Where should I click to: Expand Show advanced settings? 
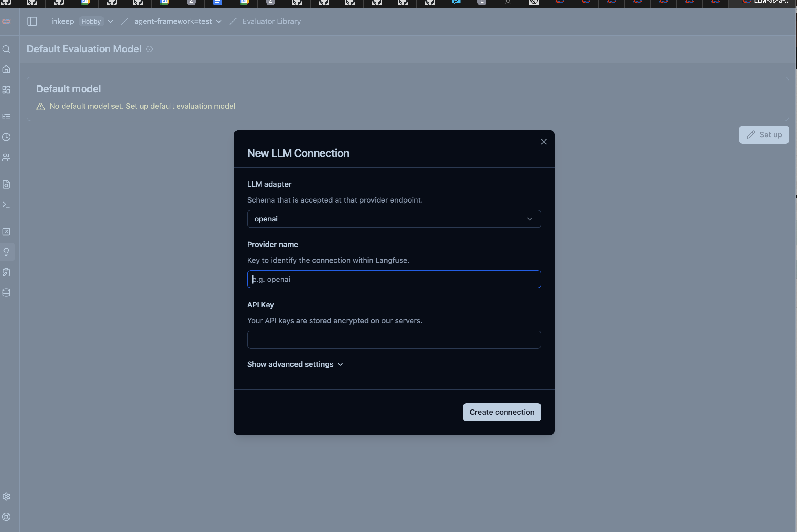(x=295, y=364)
